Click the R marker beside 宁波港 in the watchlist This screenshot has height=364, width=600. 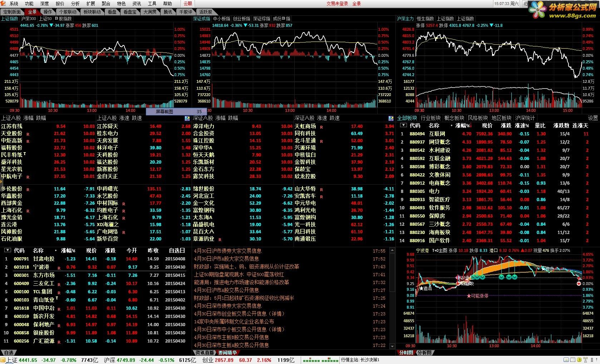59,268
